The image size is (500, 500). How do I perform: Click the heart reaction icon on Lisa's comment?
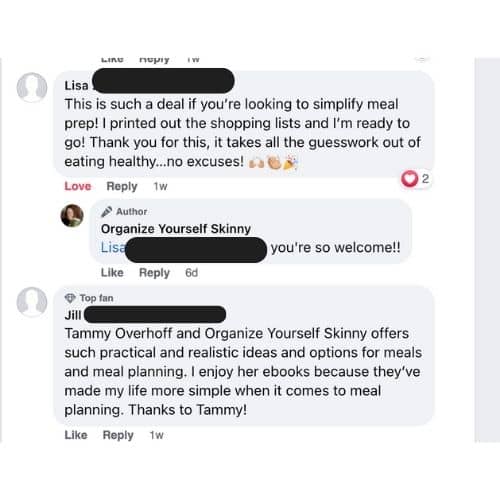[409, 179]
